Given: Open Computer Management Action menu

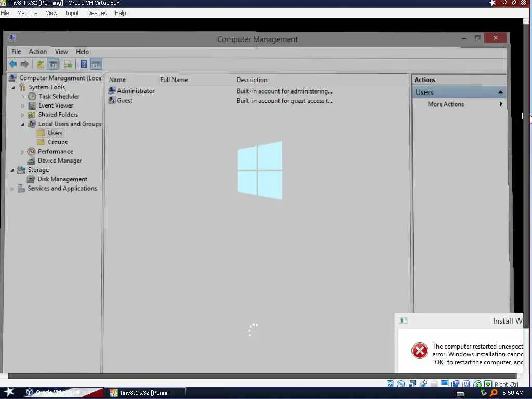Looking at the screenshot, I should pos(37,51).
